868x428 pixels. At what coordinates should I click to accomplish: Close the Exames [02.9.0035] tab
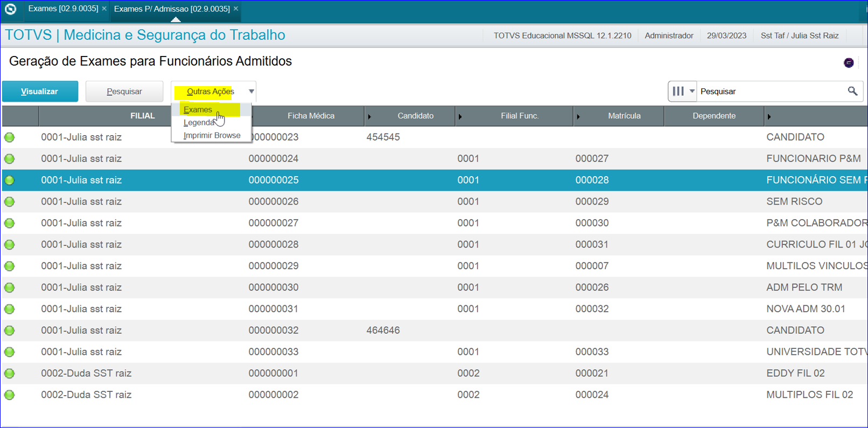point(104,9)
